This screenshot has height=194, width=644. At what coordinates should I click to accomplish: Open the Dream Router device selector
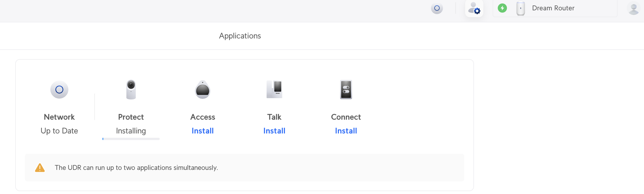(x=555, y=8)
